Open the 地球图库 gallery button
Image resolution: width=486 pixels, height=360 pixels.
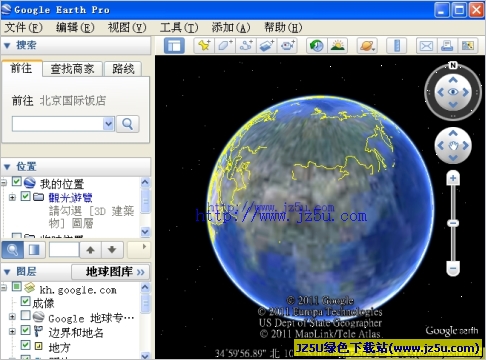(110, 272)
